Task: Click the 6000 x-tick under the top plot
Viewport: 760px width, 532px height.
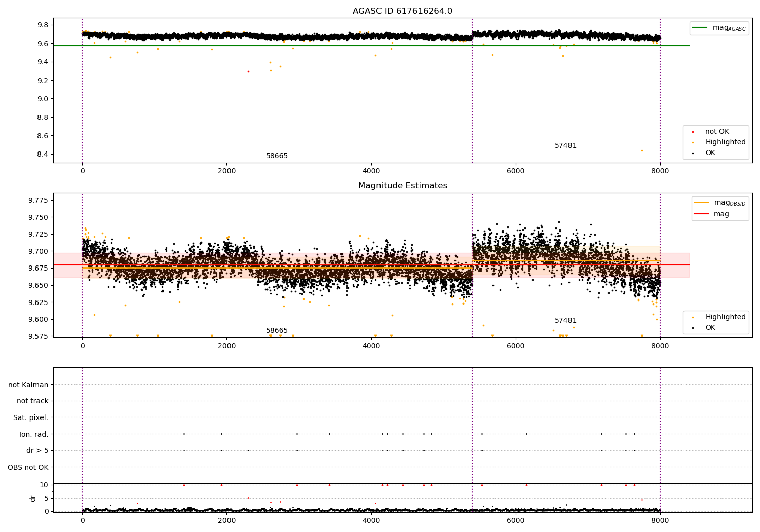Action: point(515,171)
